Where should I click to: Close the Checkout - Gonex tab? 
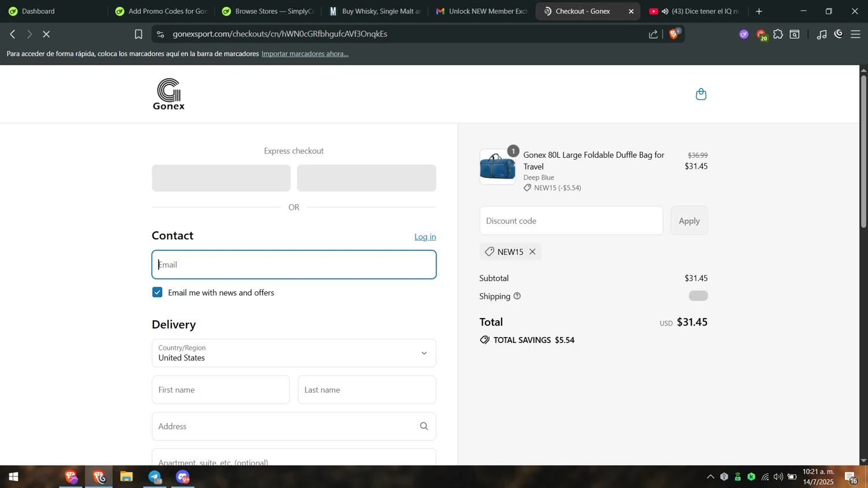coord(631,11)
